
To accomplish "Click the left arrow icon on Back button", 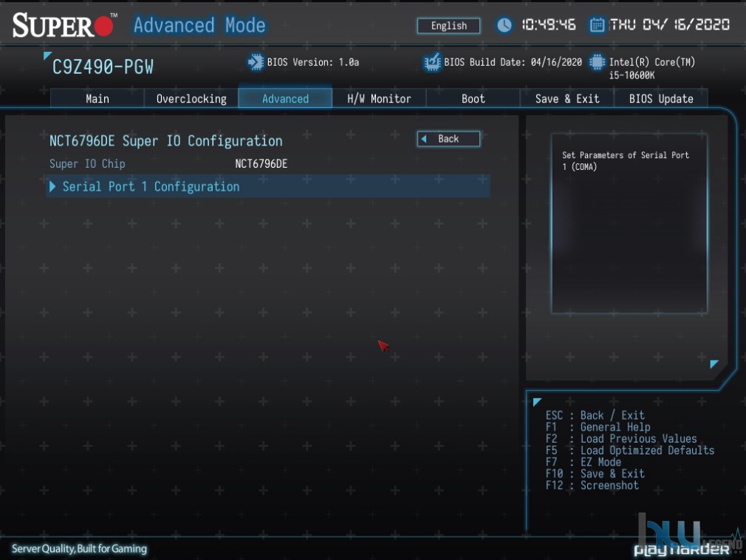I will pos(423,139).
